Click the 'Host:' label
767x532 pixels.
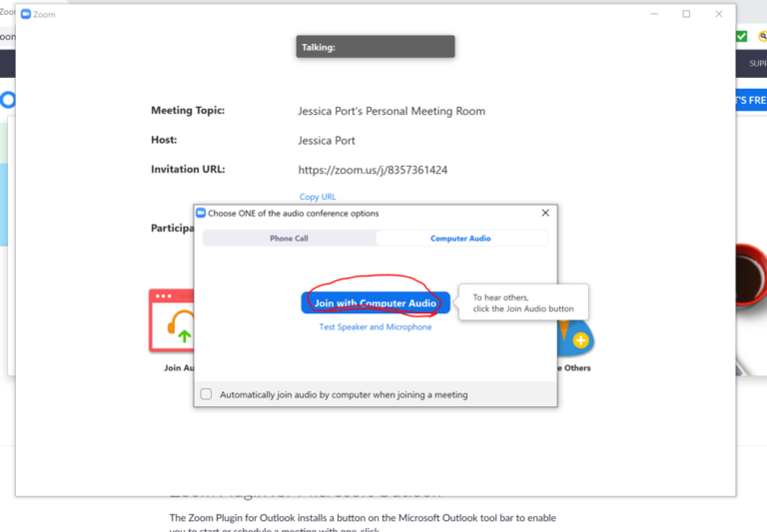tap(164, 140)
